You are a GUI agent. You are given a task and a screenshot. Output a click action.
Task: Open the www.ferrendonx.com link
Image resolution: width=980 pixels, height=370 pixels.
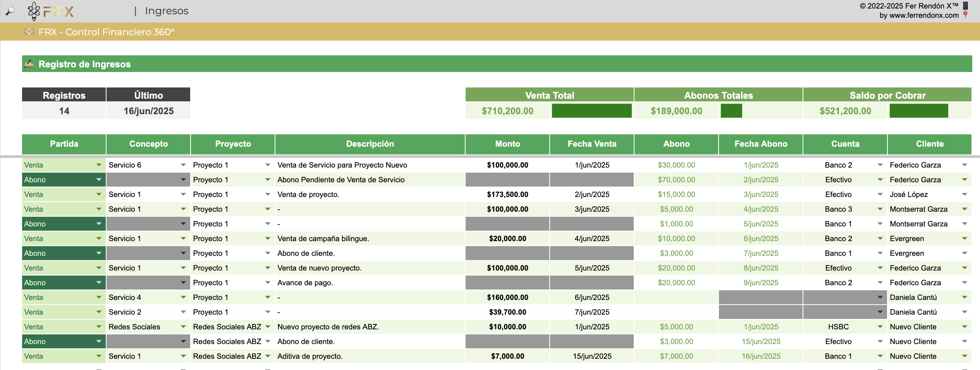click(924, 15)
